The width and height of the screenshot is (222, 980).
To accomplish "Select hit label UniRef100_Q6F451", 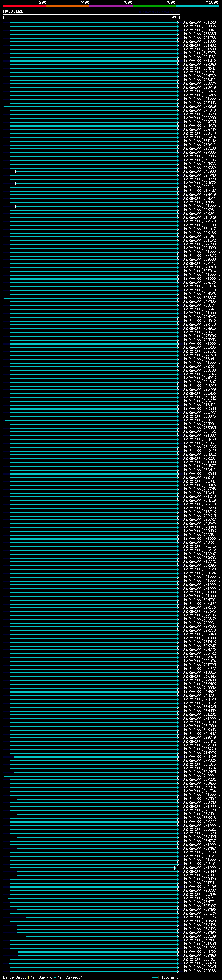I will point(199,432).
